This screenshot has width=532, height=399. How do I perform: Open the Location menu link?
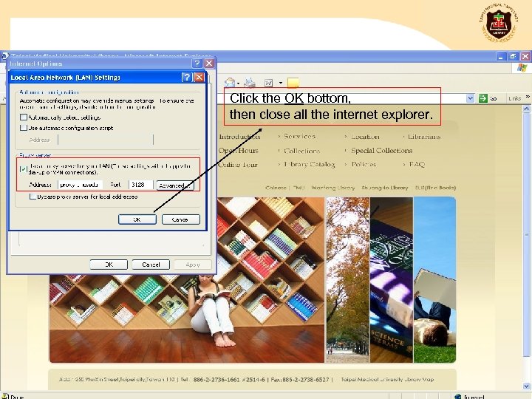pyautogui.click(x=365, y=137)
